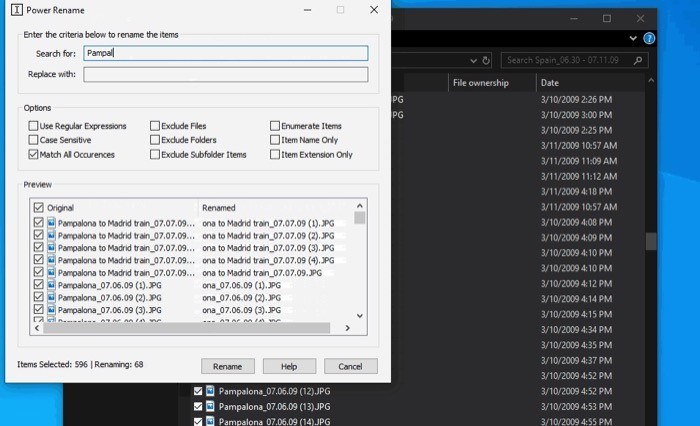Click the search magnifier icon in Explorer
The image size is (700, 426).
click(638, 60)
